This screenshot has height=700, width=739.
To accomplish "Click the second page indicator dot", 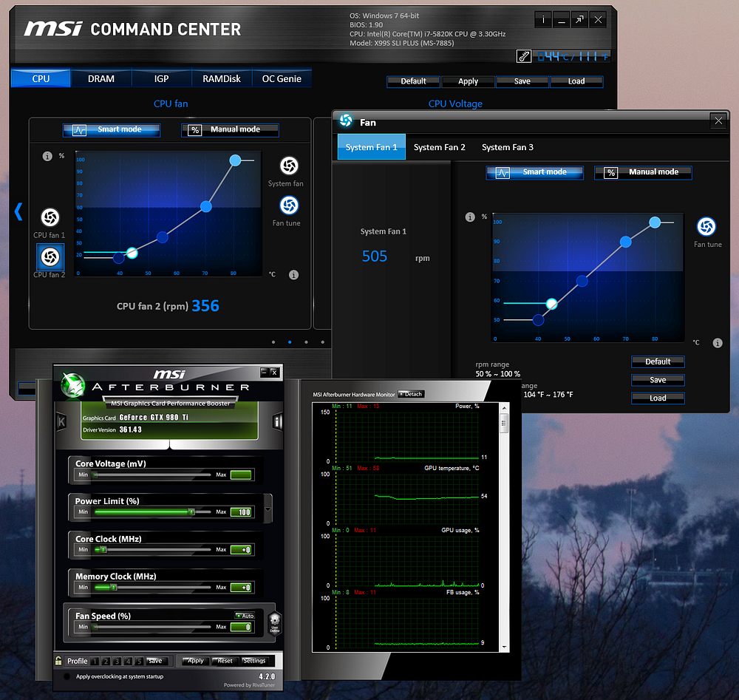I will point(290,342).
